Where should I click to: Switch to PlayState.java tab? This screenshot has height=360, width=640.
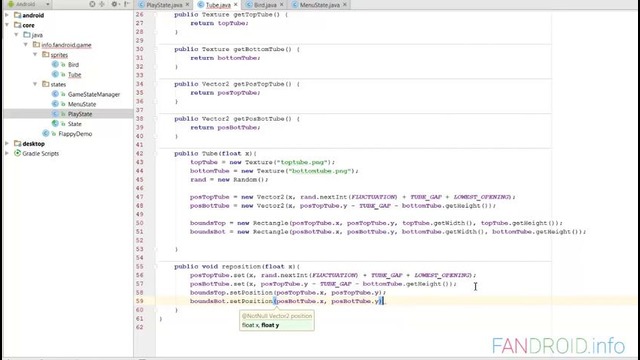[x=164, y=5]
